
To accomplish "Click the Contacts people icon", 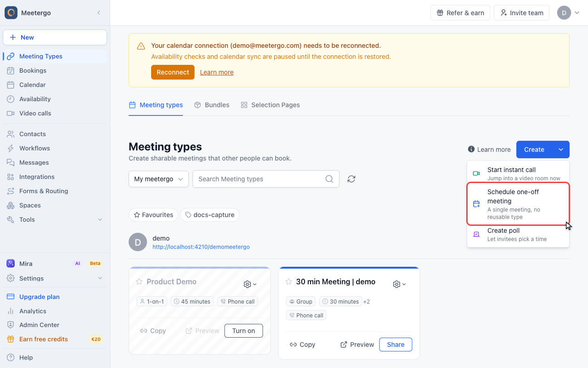I will point(11,134).
